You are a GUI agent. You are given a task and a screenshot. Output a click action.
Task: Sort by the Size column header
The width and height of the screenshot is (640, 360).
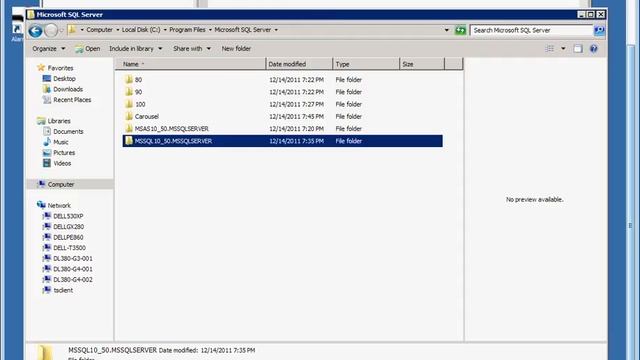(x=422, y=64)
